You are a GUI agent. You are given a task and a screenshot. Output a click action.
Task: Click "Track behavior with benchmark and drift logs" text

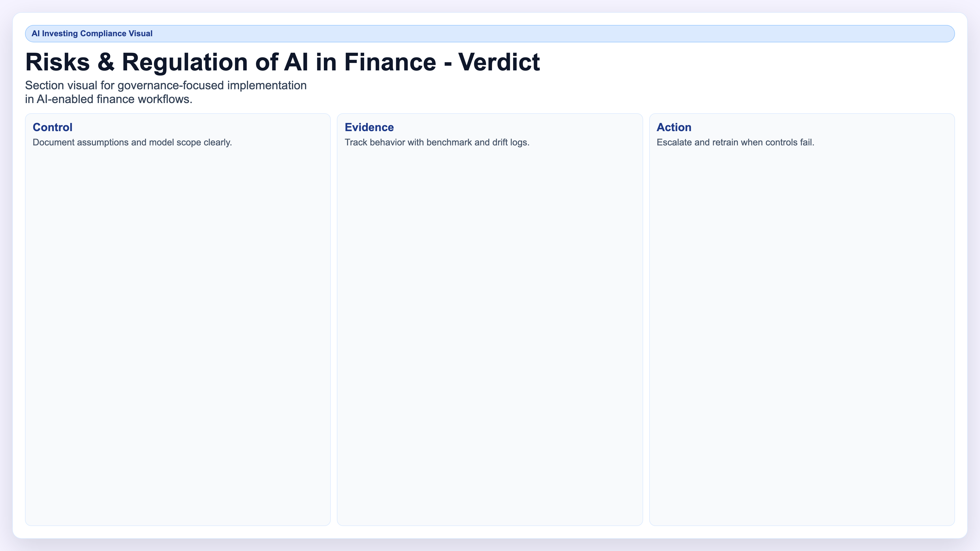[437, 142]
